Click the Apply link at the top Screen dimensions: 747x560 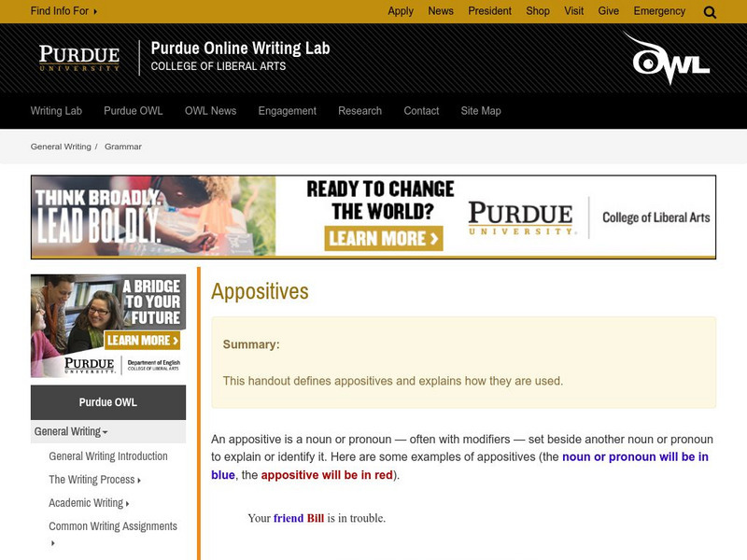(401, 11)
